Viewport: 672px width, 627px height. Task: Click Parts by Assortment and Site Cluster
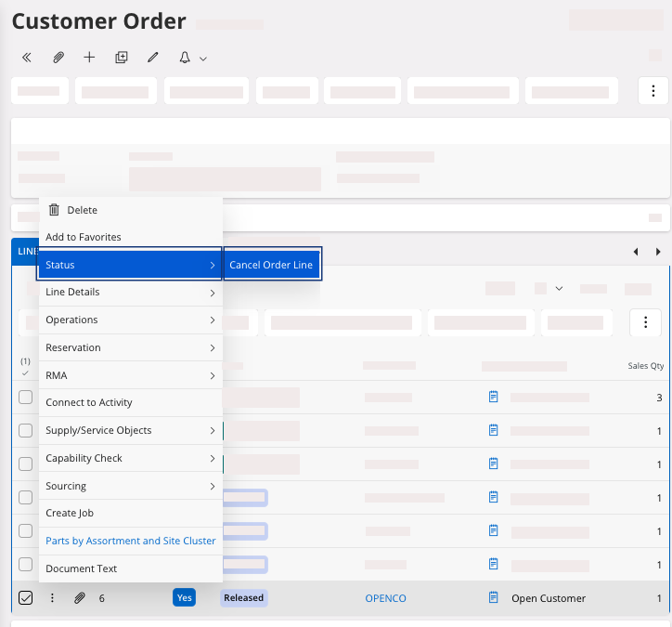click(x=130, y=541)
